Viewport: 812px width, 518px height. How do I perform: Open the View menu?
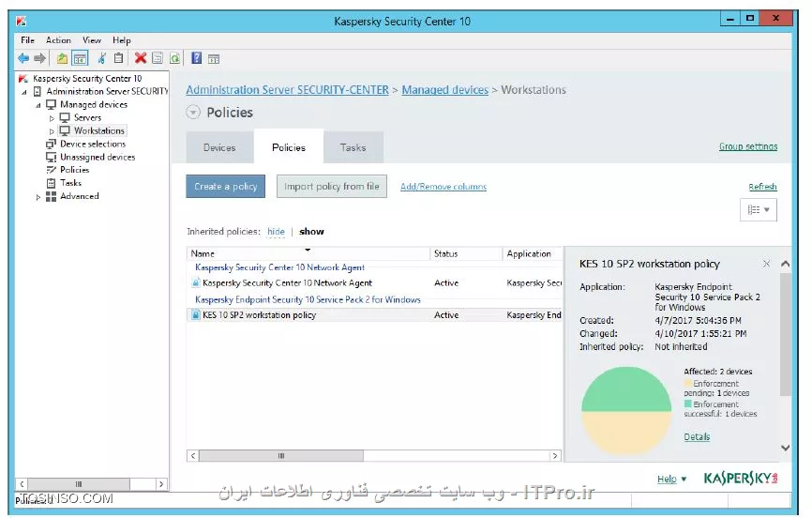click(92, 40)
